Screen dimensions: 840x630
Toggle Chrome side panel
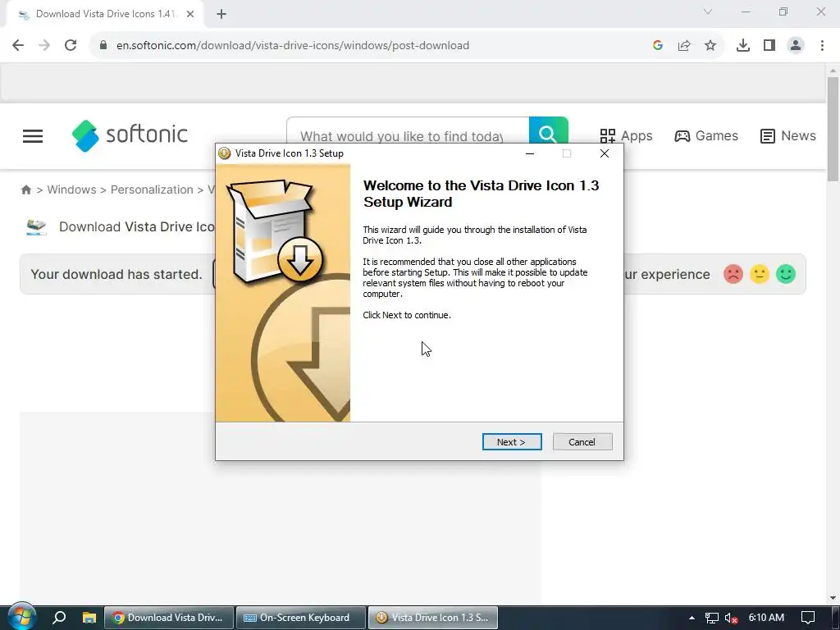point(769,46)
